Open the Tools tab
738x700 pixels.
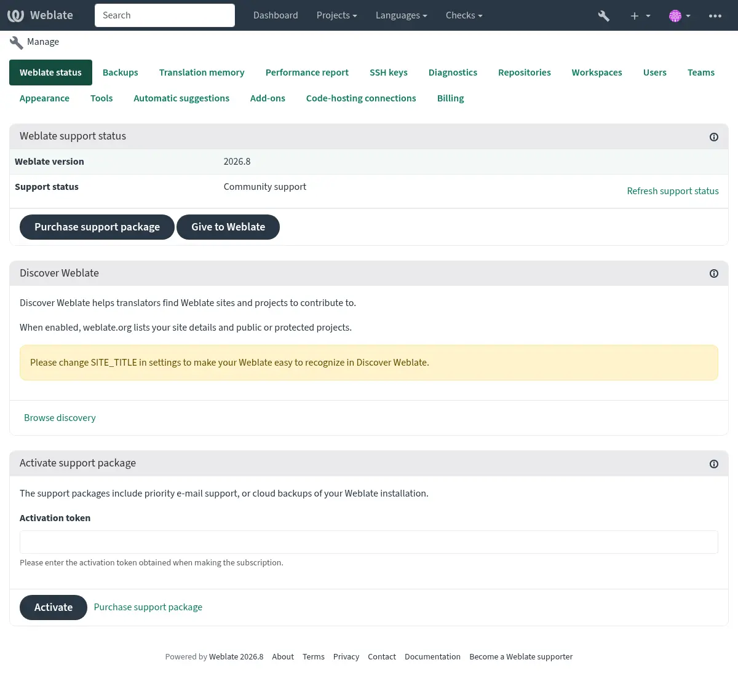tap(101, 98)
